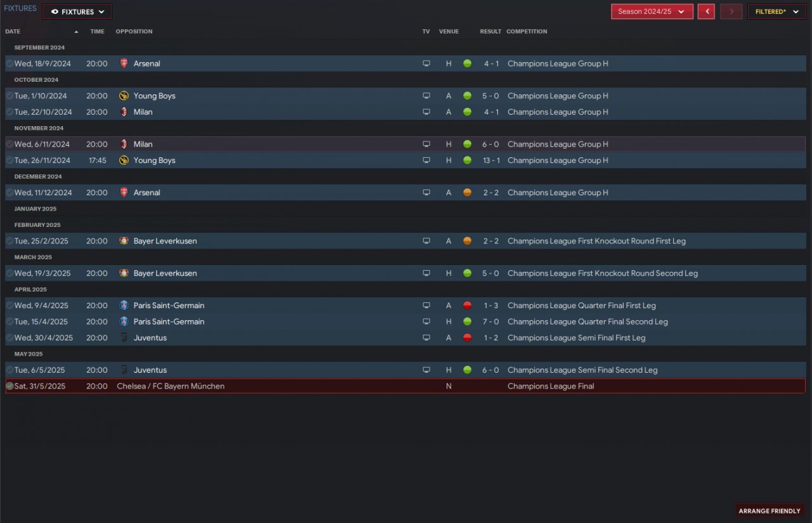Toggle the tick circle on the 15/4/2025 PSG row
Screen dimensions: 812x523
click(10, 321)
